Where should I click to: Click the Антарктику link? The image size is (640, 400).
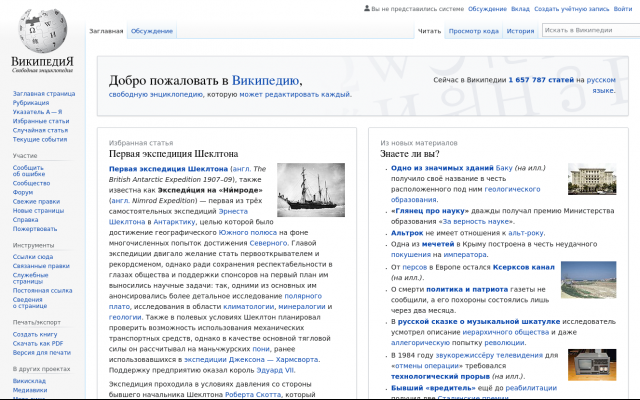click(174, 222)
